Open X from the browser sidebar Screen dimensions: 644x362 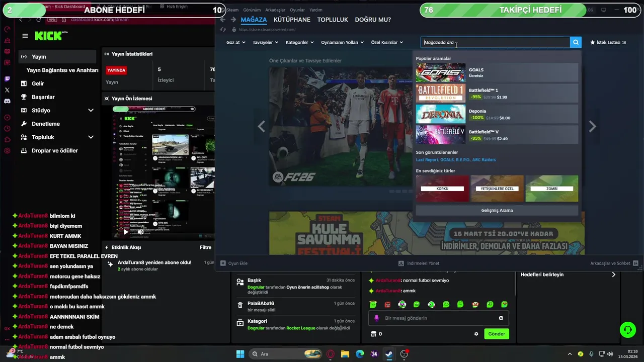coord(7,90)
